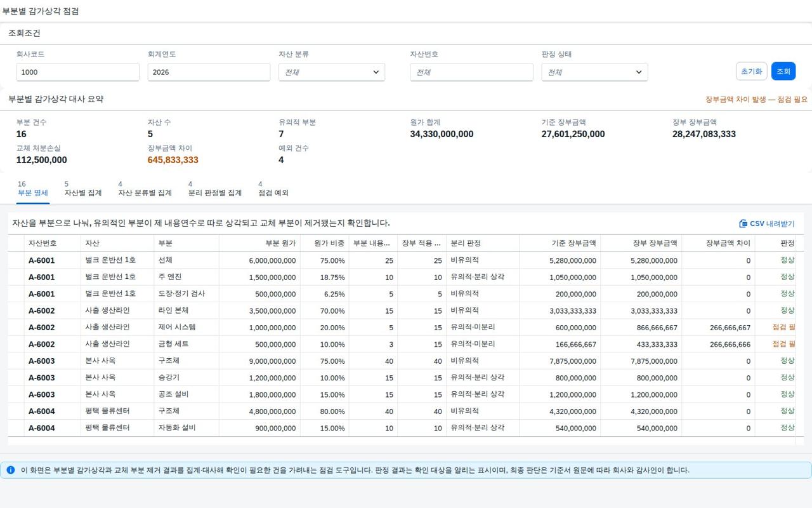Open the 자산 분류 dropdown
The image size is (812, 508).
(x=332, y=72)
